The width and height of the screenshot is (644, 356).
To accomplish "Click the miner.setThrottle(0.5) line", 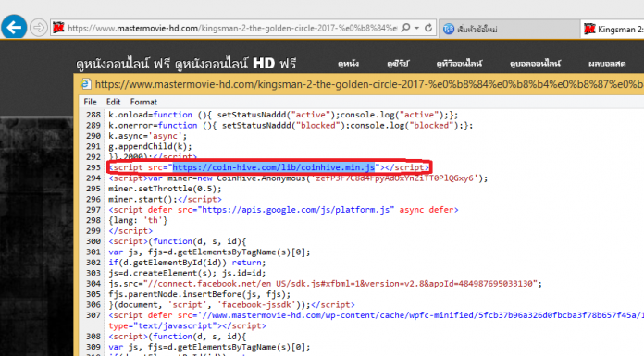I will click(x=165, y=189).
